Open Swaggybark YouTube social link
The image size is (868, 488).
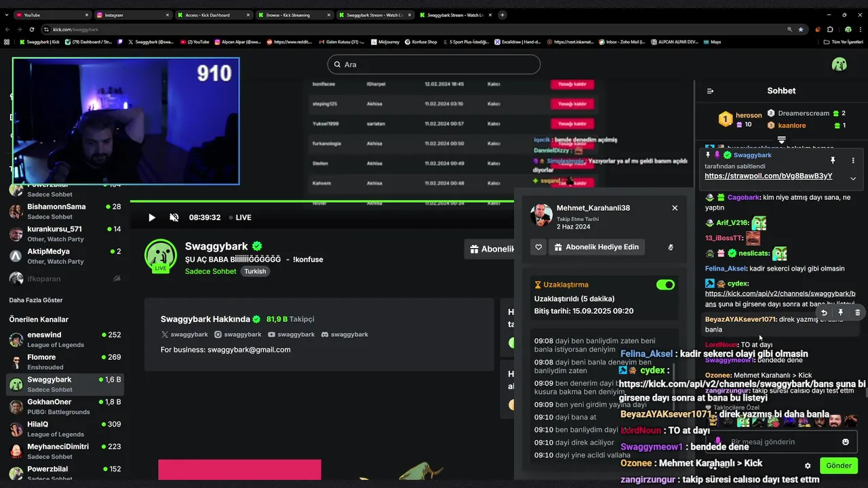(x=291, y=334)
